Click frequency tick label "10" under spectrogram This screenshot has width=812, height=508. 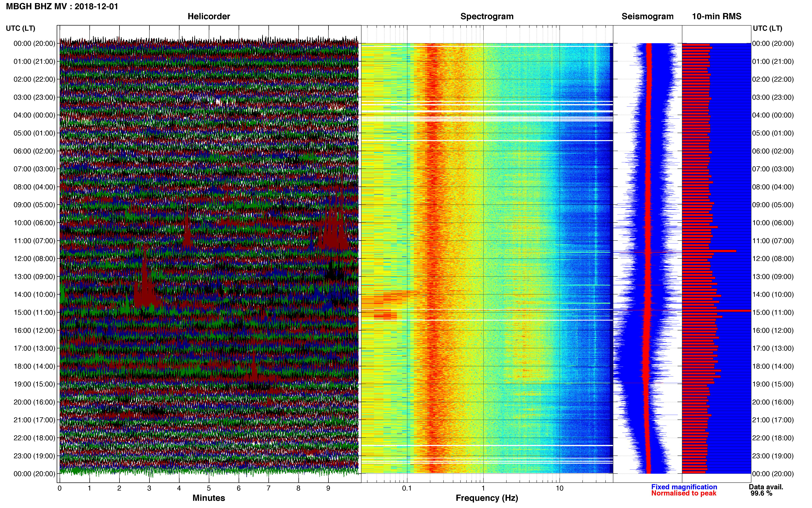[559, 488]
